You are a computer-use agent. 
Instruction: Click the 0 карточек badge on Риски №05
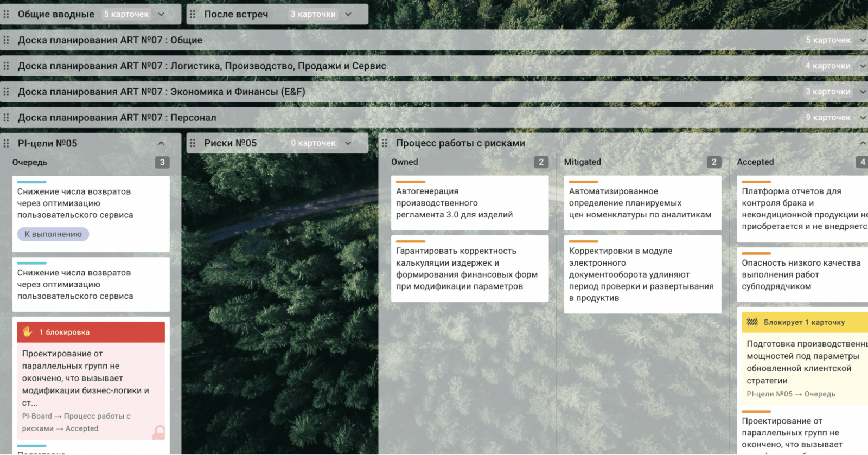314,143
